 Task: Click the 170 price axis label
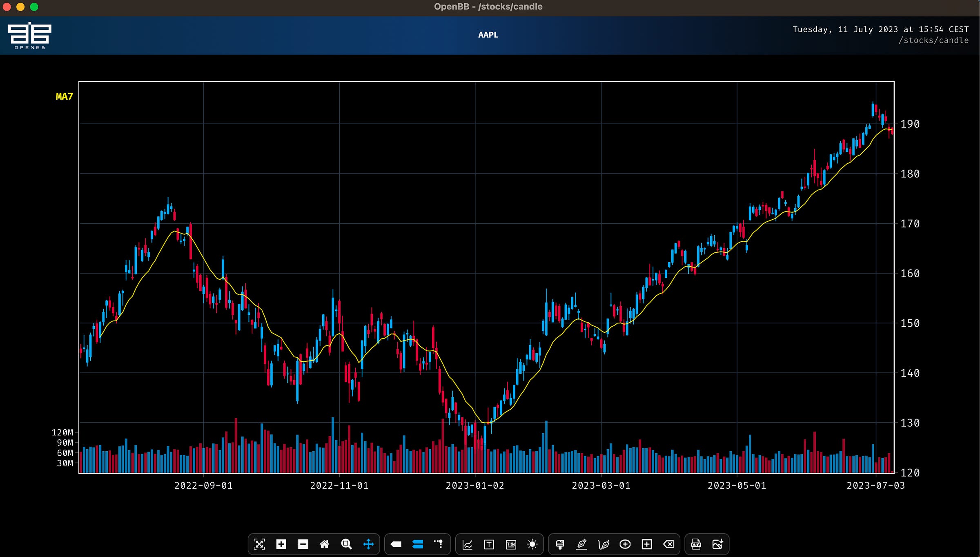[910, 224]
